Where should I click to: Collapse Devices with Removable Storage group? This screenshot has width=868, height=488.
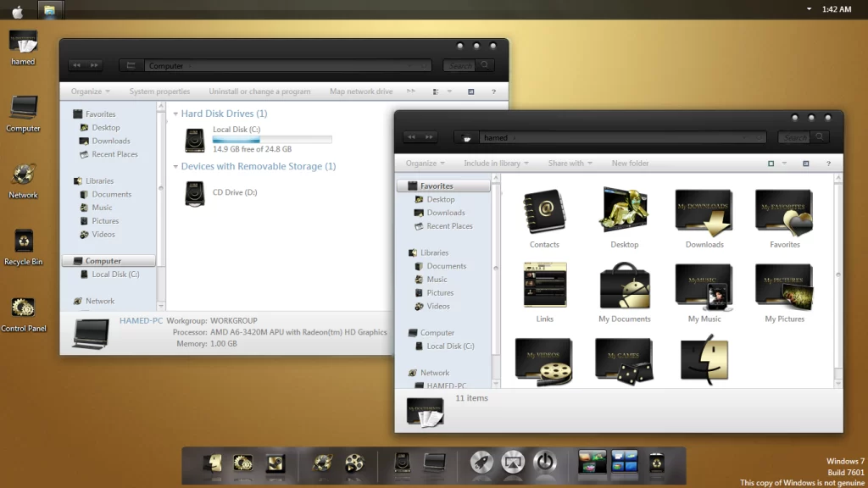(x=175, y=167)
